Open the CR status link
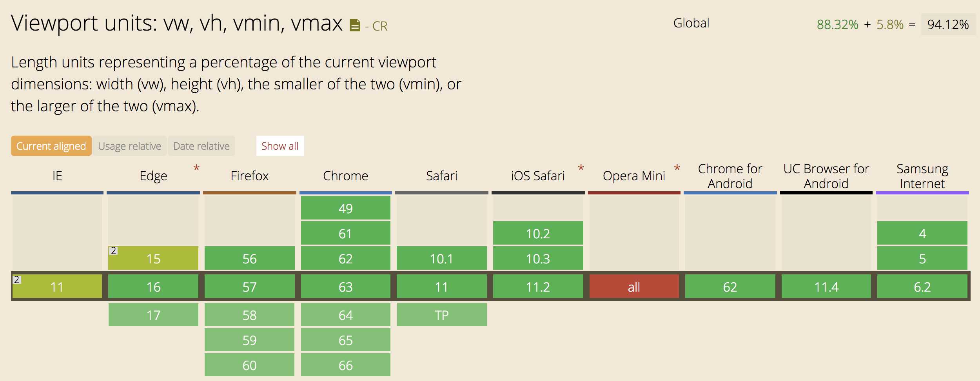This screenshot has width=980, height=381. pos(379,26)
